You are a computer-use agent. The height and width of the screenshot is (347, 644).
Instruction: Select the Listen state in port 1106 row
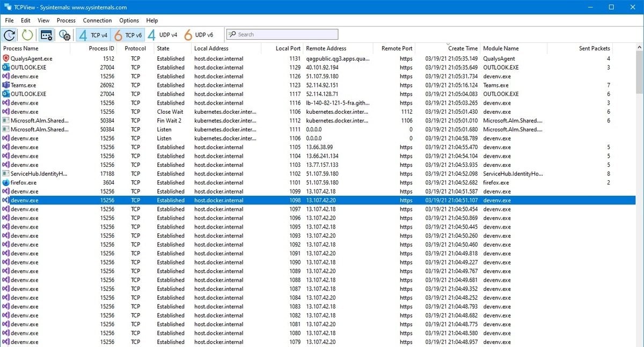coord(164,138)
